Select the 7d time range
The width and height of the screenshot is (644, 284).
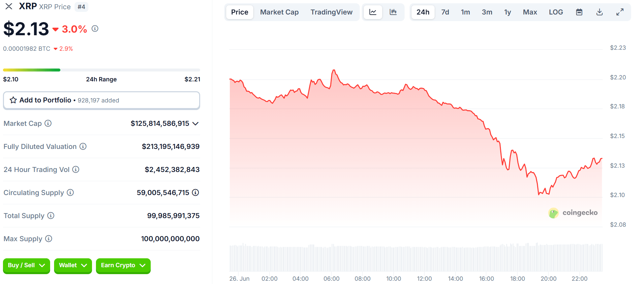[445, 12]
